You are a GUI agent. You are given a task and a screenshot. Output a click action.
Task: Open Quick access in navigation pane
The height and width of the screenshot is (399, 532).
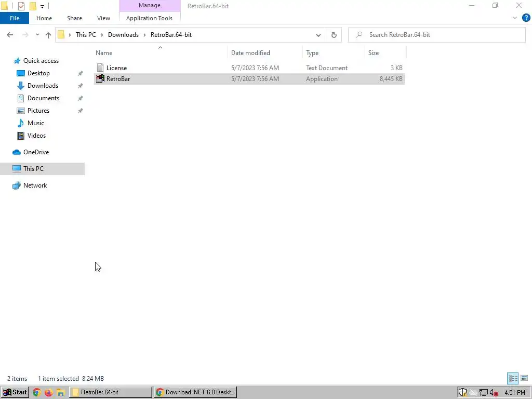(x=41, y=61)
